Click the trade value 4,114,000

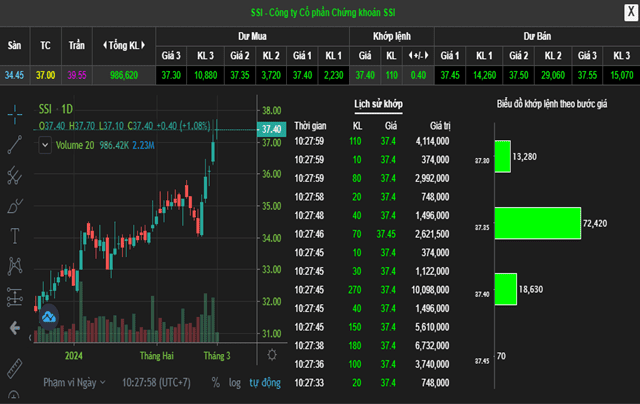[432, 141]
